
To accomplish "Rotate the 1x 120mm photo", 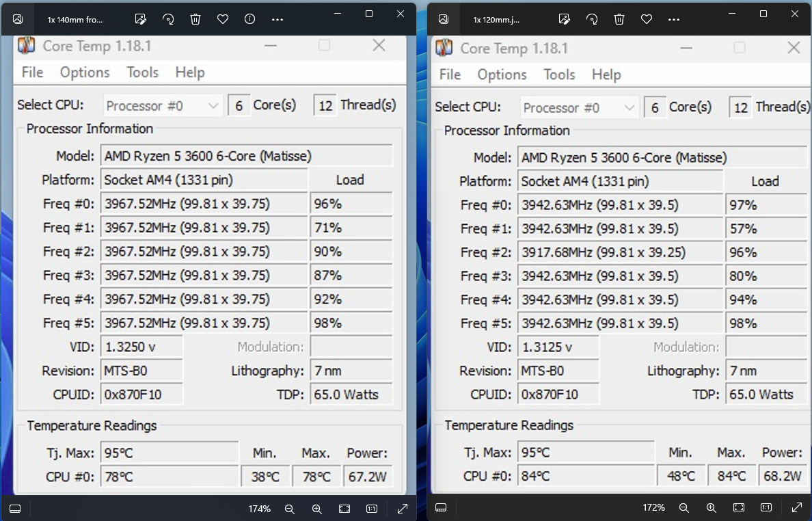I will click(592, 19).
